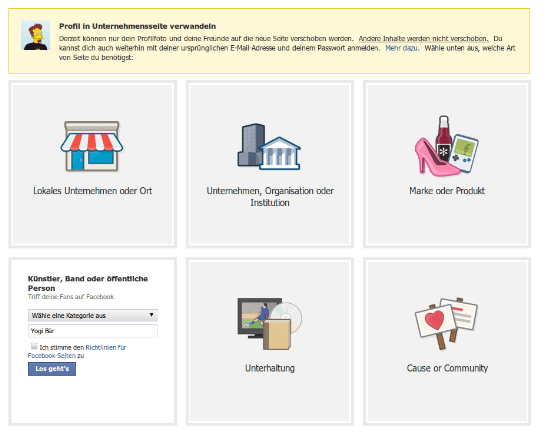This screenshot has height=434, width=549.
Task: Select the office building and bank icon
Action: click(x=269, y=146)
